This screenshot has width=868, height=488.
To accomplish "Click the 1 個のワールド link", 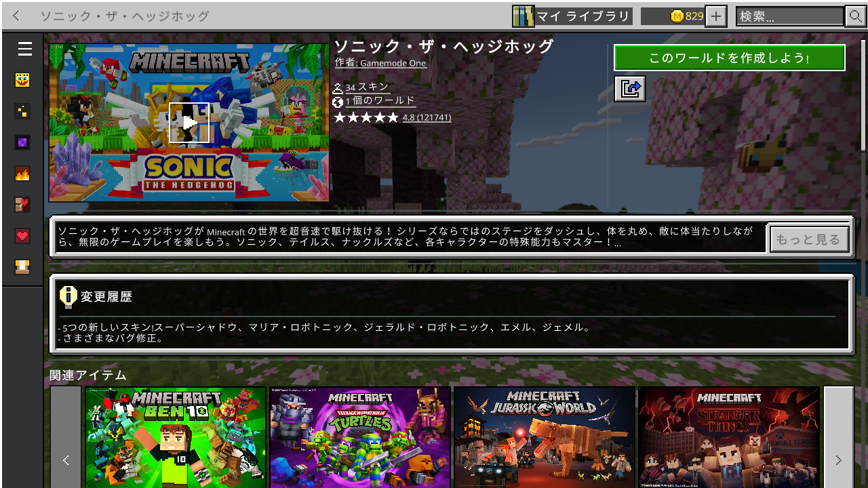I will (380, 101).
